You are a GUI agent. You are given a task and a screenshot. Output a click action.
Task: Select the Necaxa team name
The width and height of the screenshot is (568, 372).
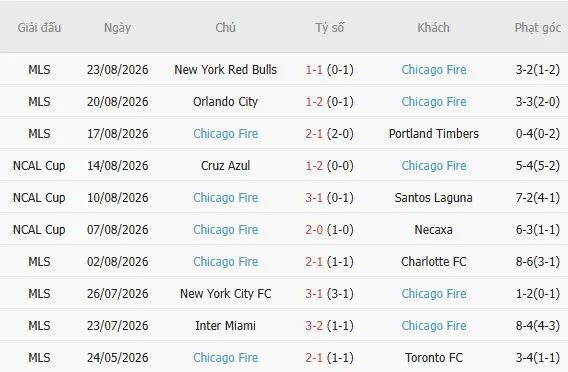(x=434, y=230)
